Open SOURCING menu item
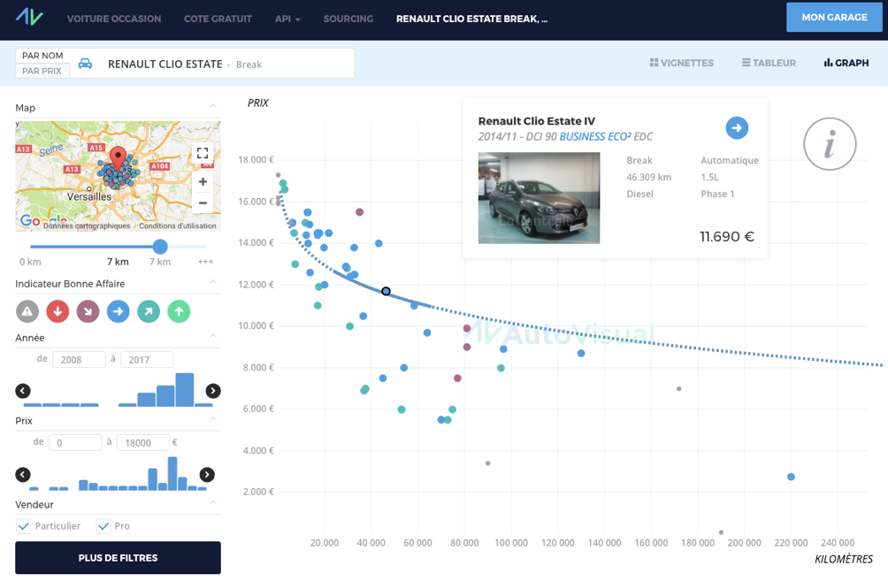 pos(348,19)
